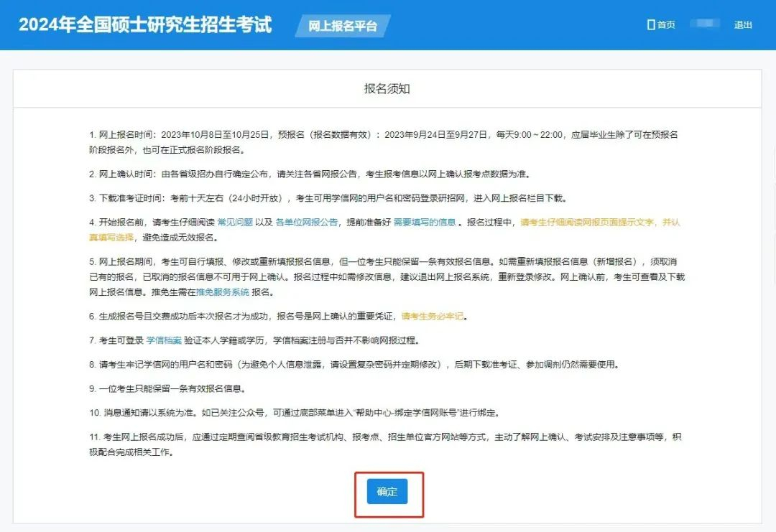Click 退出 to log out
This screenshot has width=776, height=532.
coord(743,25)
